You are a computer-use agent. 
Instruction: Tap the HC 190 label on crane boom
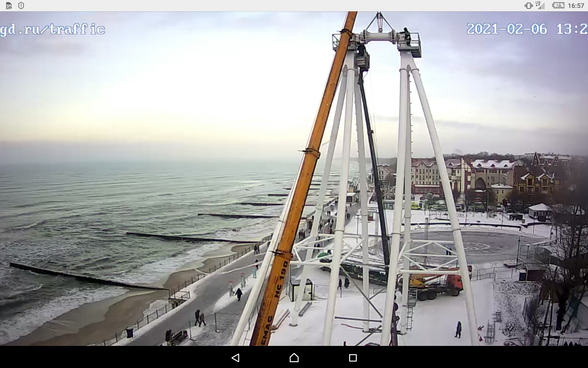click(x=281, y=279)
